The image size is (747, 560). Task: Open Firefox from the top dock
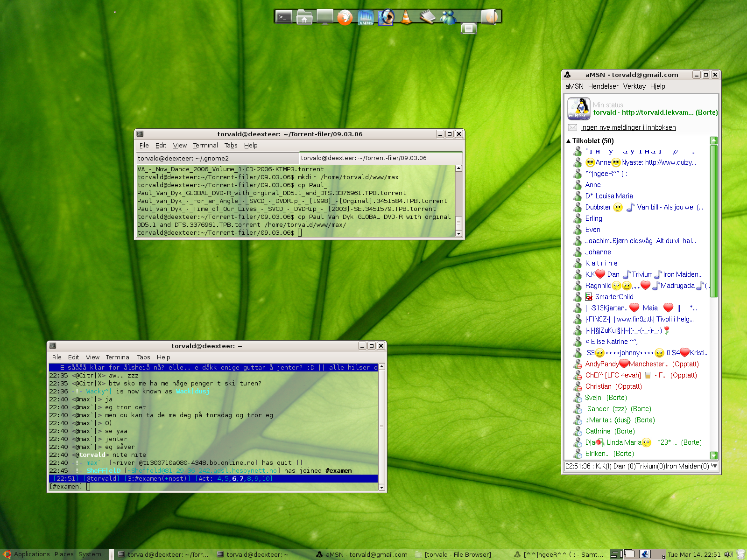point(345,17)
